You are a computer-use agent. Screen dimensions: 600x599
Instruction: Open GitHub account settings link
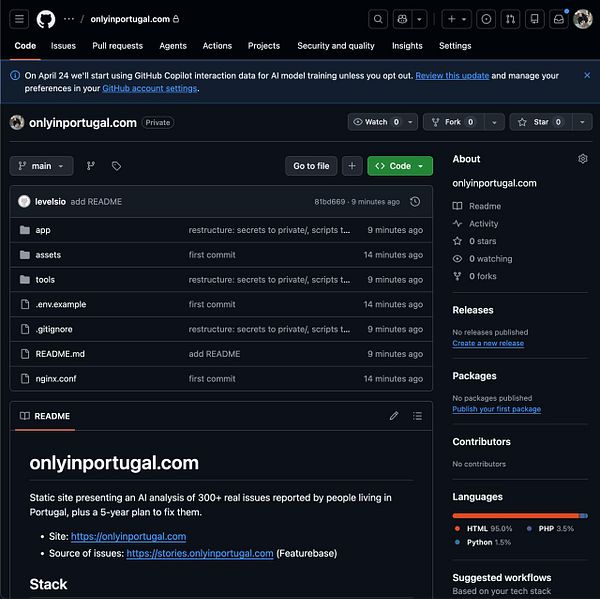150,88
